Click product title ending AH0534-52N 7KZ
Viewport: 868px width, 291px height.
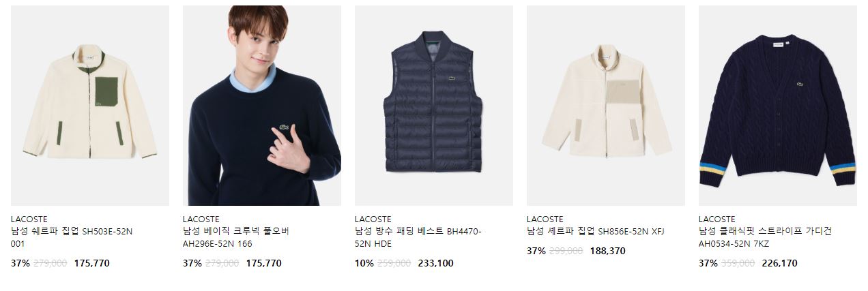(765, 237)
